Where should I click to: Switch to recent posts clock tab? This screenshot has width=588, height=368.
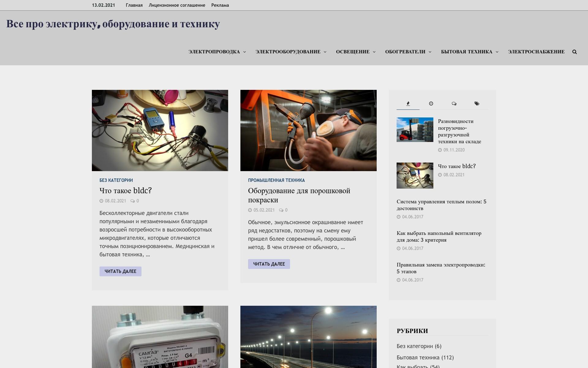pos(431,104)
